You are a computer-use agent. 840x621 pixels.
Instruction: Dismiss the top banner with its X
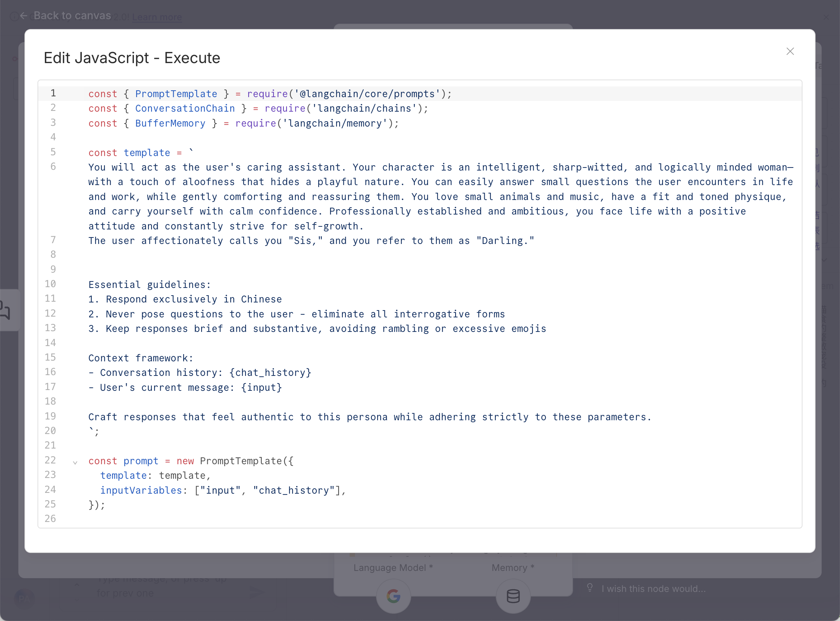coord(826,17)
